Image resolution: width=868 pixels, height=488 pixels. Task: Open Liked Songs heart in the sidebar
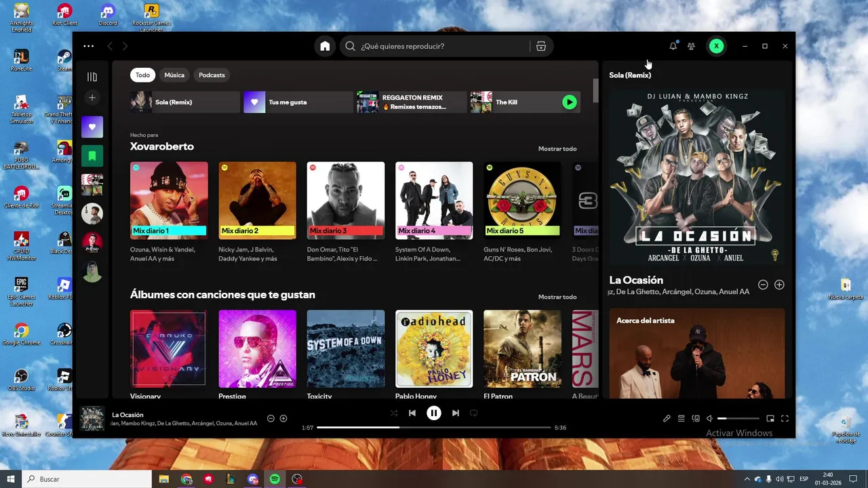point(92,127)
